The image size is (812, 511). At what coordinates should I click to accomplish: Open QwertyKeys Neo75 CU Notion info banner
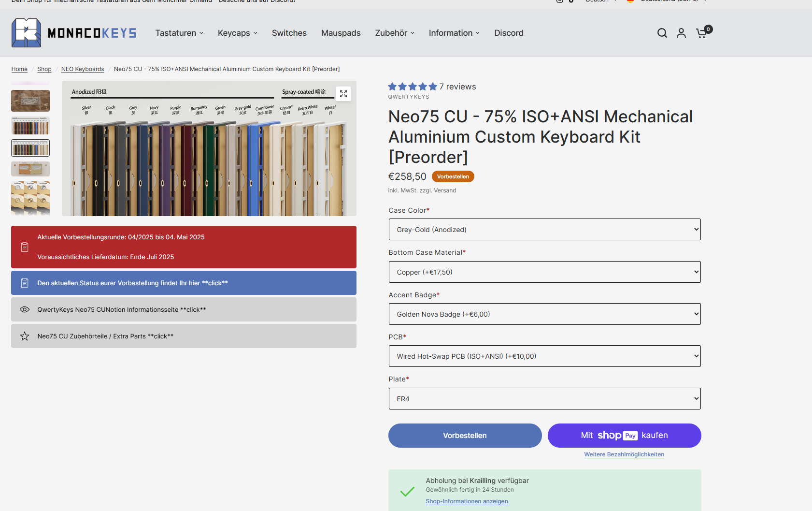click(184, 309)
